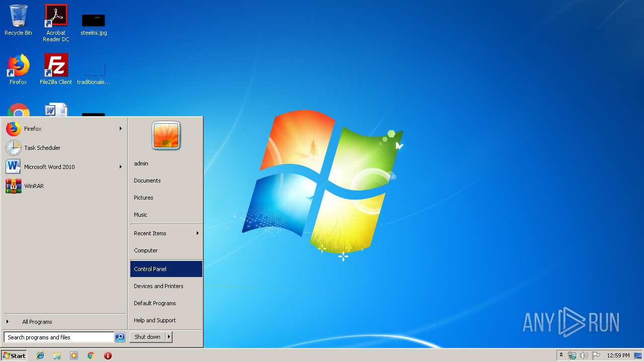644x362 pixels.
Task: Open Acrobat Reader DC desktop shortcut
Action: click(x=56, y=23)
